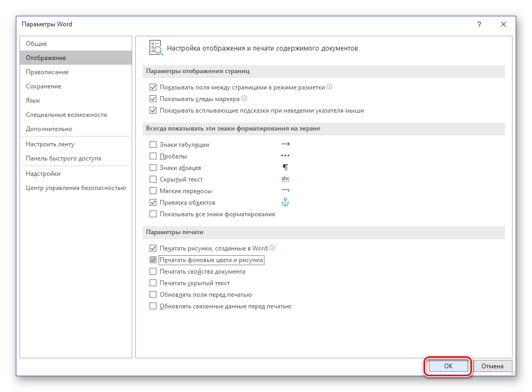Click the Отмена button
The height and width of the screenshot is (392, 532).
click(492, 366)
